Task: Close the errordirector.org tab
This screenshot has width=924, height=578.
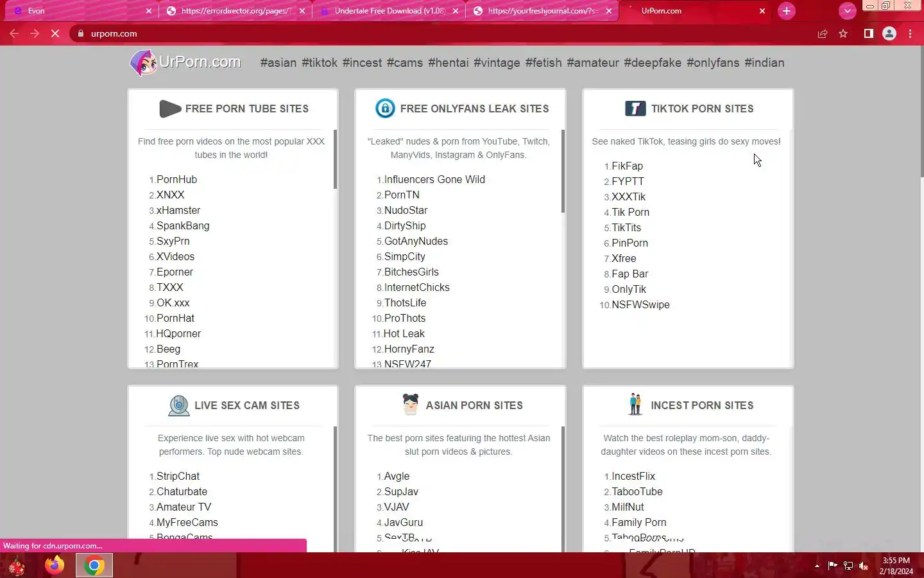Action: click(x=302, y=11)
